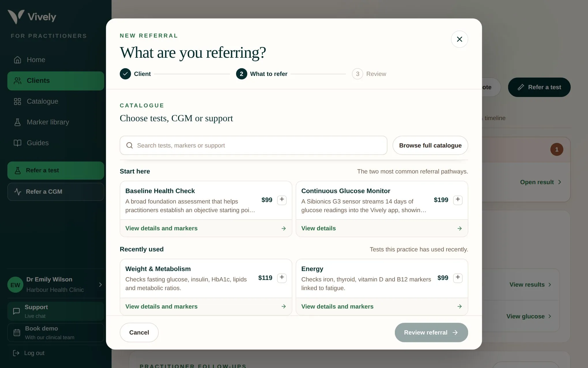Click the Cancel button

coord(139,332)
